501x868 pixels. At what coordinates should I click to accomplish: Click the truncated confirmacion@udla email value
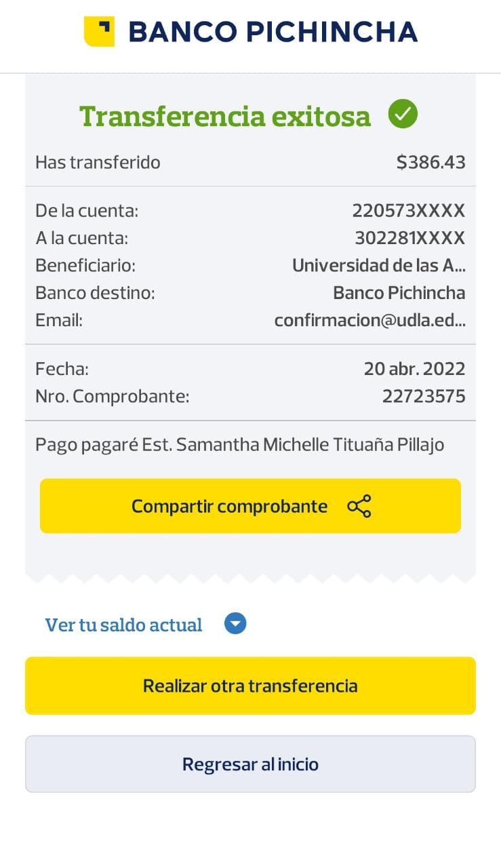click(x=369, y=320)
